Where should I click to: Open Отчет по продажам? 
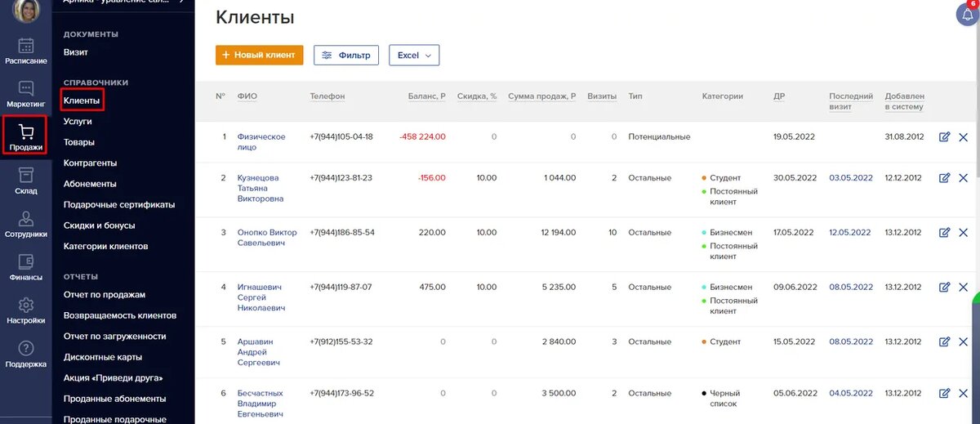click(105, 295)
